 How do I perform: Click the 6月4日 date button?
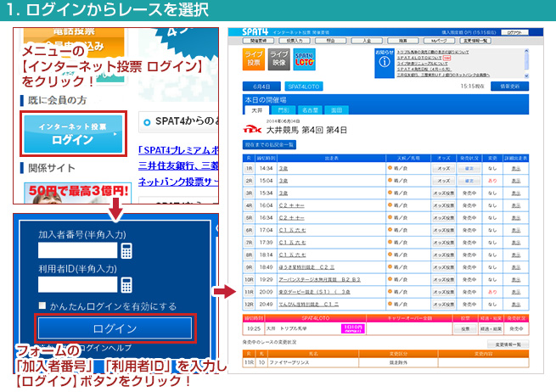261,87
